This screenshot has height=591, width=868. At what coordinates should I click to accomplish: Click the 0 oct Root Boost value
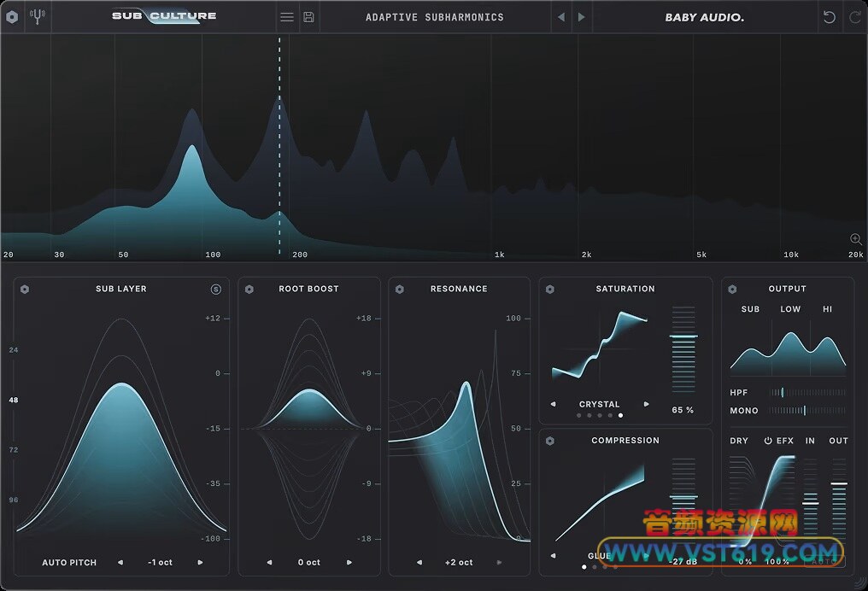click(x=309, y=562)
